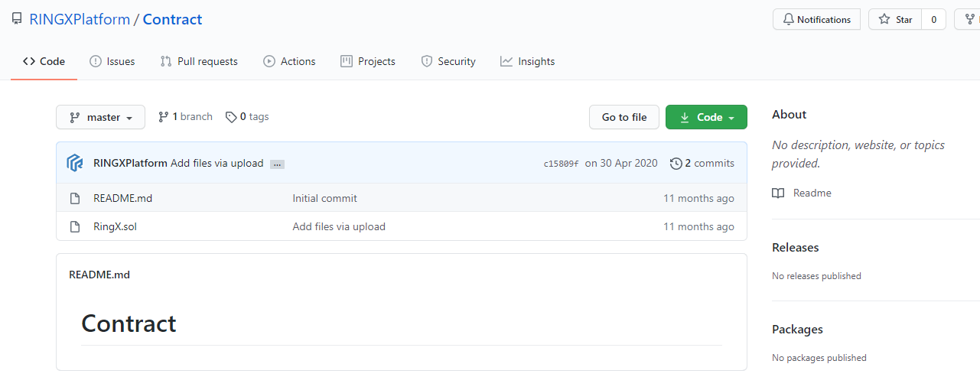The width and height of the screenshot is (980, 390).
Task: Click the on 30 Apr 2020 commit date
Action: point(621,163)
